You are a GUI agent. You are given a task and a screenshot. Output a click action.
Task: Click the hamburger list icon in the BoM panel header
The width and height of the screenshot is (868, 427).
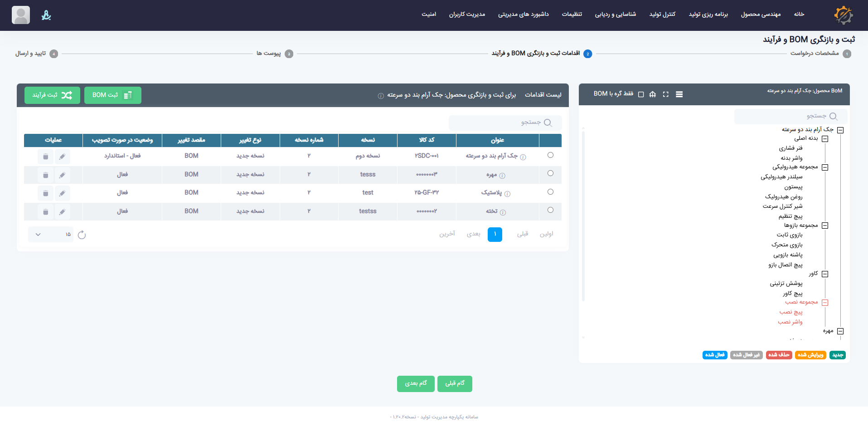(x=679, y=94)
